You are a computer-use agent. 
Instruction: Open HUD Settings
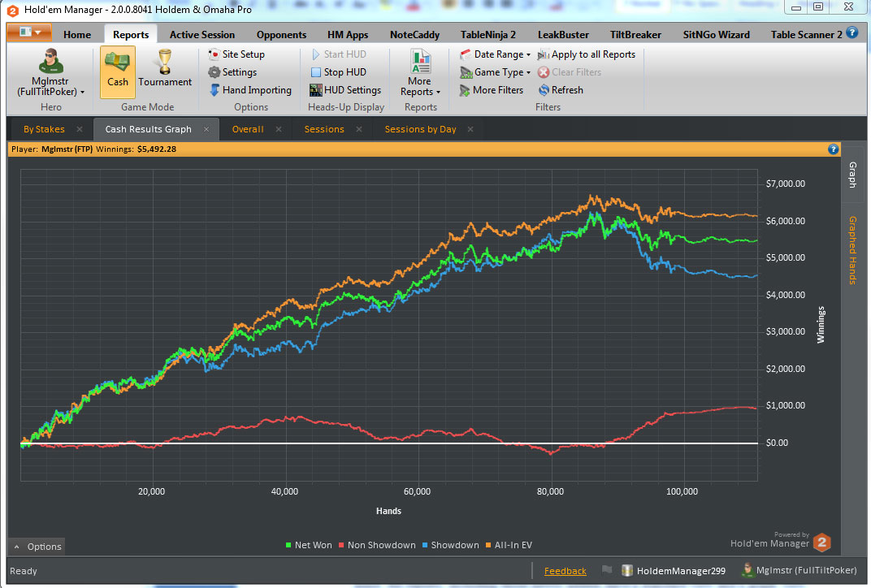click(x=345, y=90)
